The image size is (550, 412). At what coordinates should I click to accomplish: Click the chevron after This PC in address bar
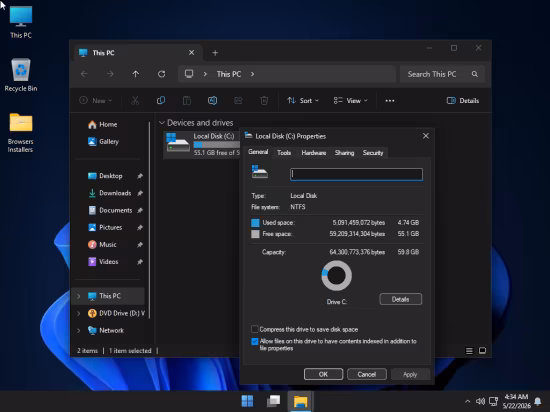tap(252, 74)
